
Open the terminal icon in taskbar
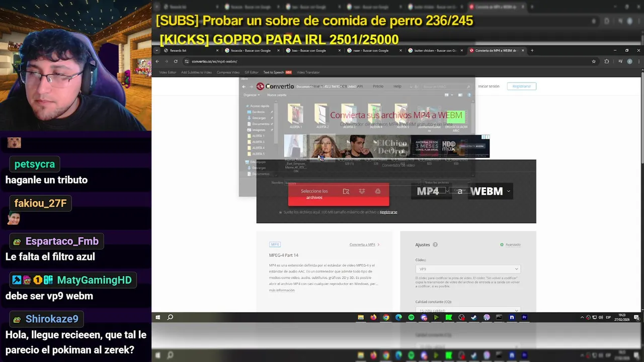click(x=499, y=317)
